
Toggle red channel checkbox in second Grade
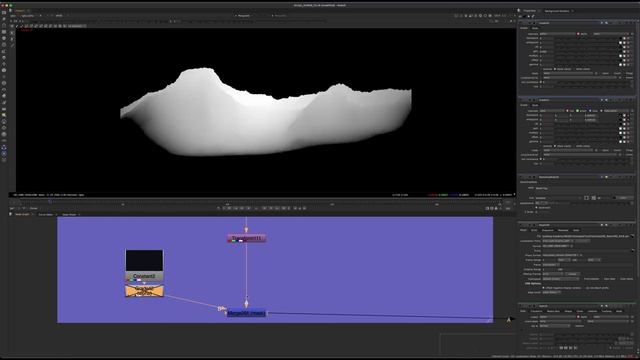pos(567,111)
